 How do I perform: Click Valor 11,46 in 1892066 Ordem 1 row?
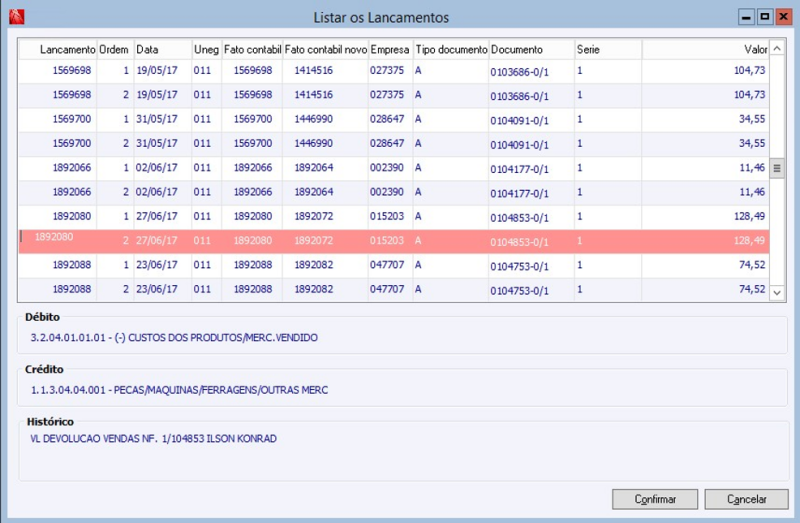click(752, 168)
